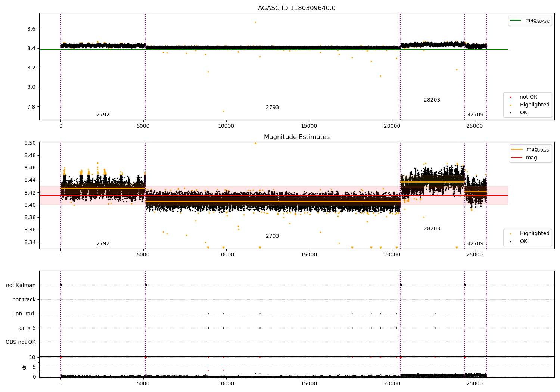Image resolution: width=560 pixels, height=392 pixels.
Task: Click the 8.34 y-tick in middle plot
Action: [30, 243]
